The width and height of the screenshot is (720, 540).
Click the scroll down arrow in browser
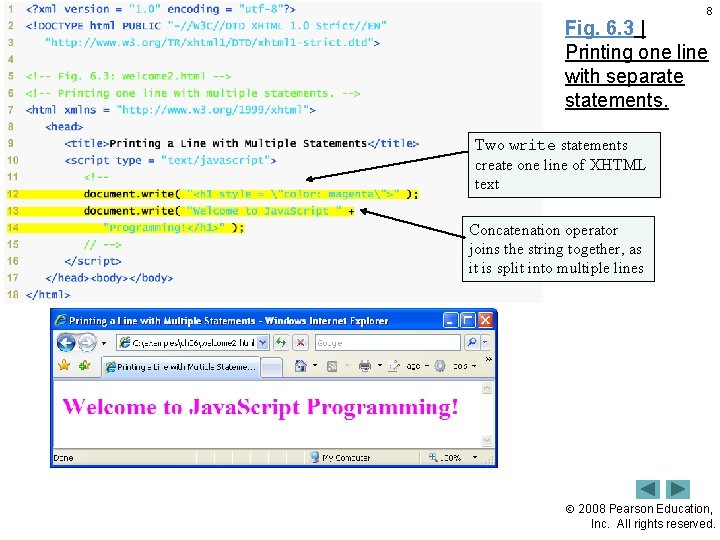click(487, 440)
